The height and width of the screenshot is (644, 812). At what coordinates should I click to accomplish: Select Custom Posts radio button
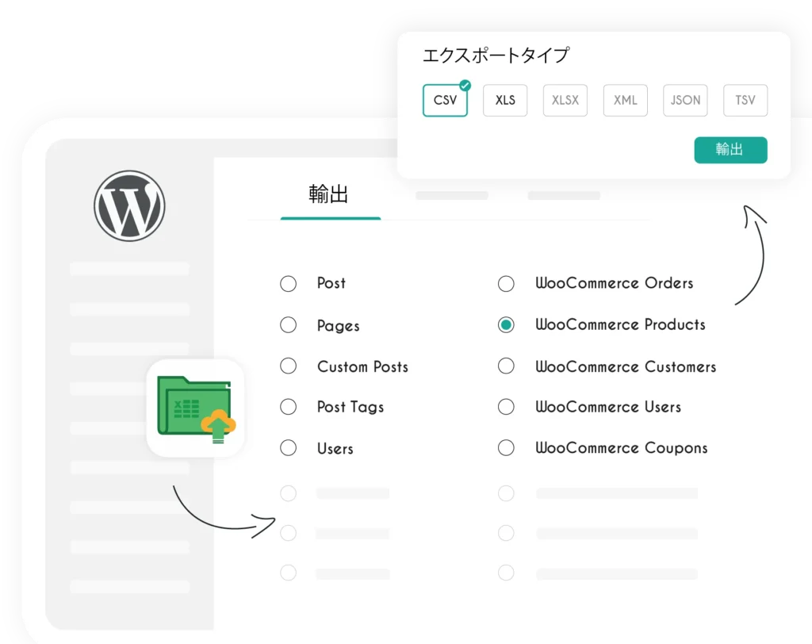[289, 366]
